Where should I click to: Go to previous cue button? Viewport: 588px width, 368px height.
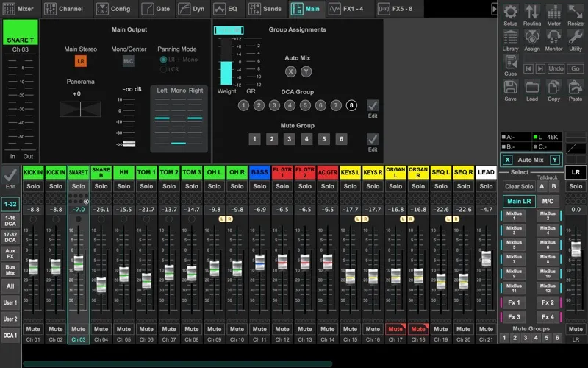pos(528,68)
